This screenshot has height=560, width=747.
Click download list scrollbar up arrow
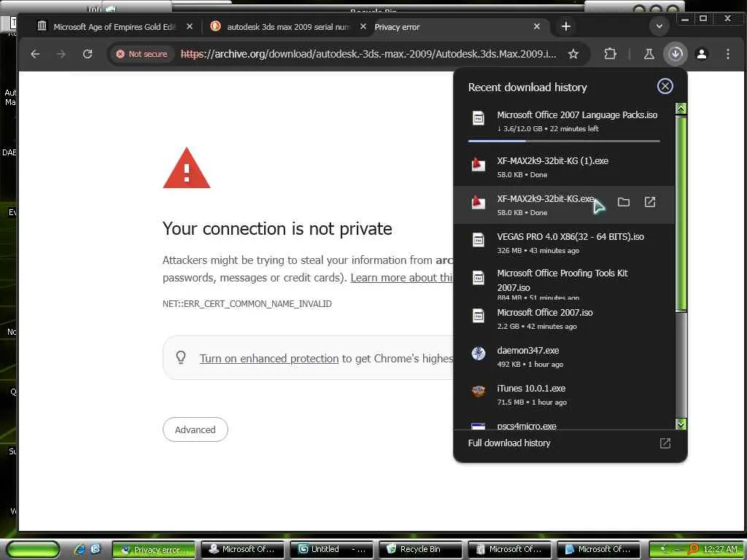681,109
